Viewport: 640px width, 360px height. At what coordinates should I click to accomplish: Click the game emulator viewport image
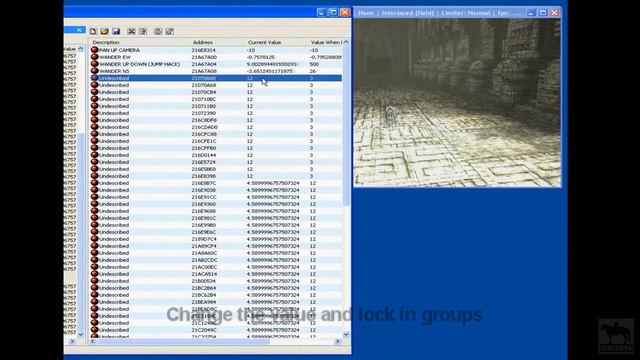pos(457,102)
